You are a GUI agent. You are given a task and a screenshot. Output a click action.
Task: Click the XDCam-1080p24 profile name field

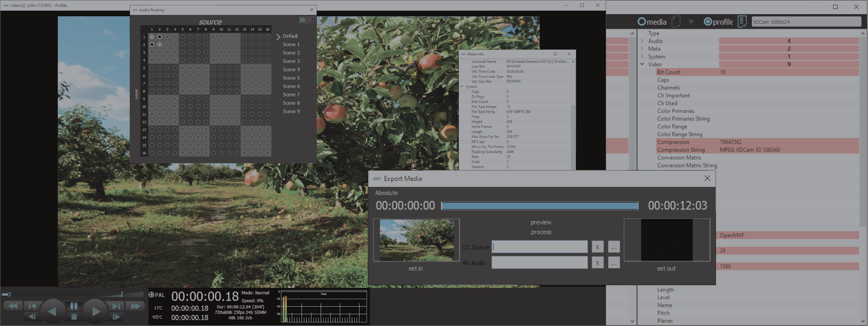pyautogui.click(x=806, y=22)
